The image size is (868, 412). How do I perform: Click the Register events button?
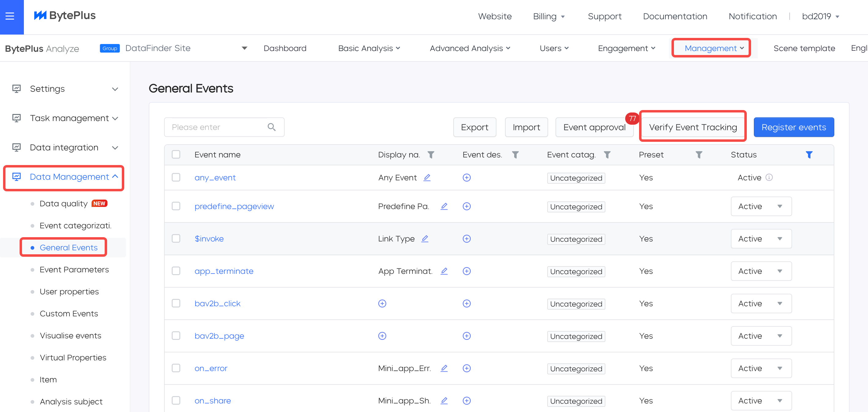(794, 127)
